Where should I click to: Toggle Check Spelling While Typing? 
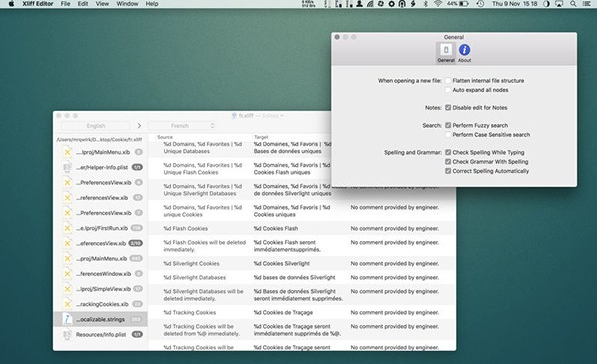(448, 152)
